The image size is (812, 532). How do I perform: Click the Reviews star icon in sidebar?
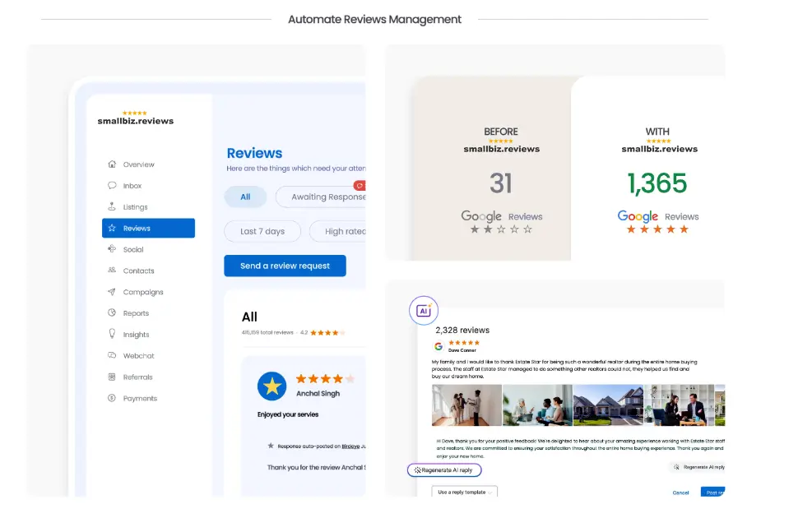[112, 228]
